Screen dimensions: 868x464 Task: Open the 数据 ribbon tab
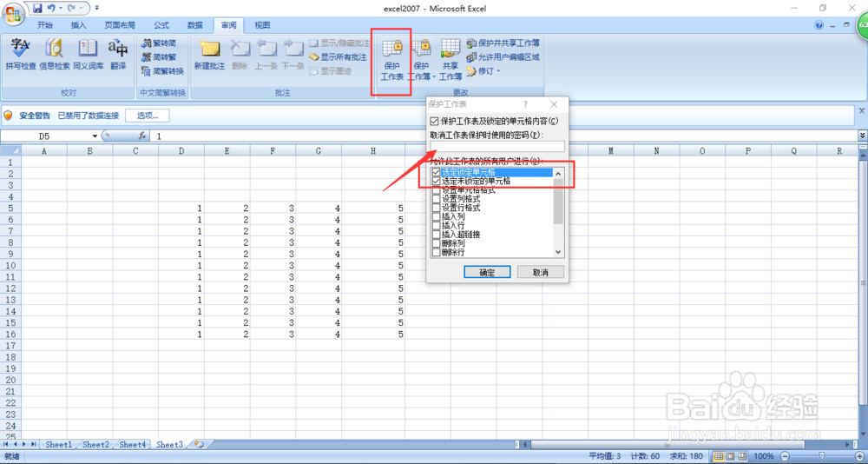point(194,25)
